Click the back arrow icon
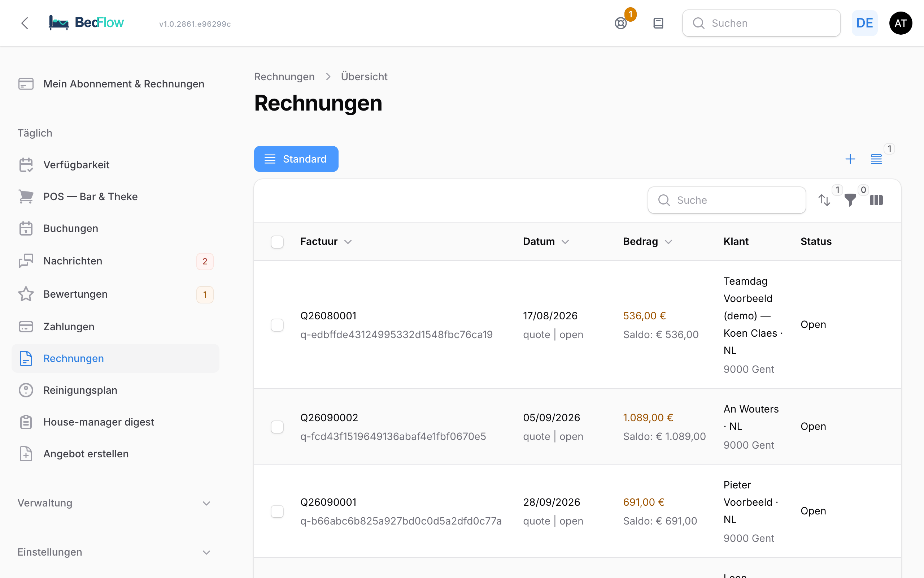Viewport: 924px width, 578px height. [25, 23]
